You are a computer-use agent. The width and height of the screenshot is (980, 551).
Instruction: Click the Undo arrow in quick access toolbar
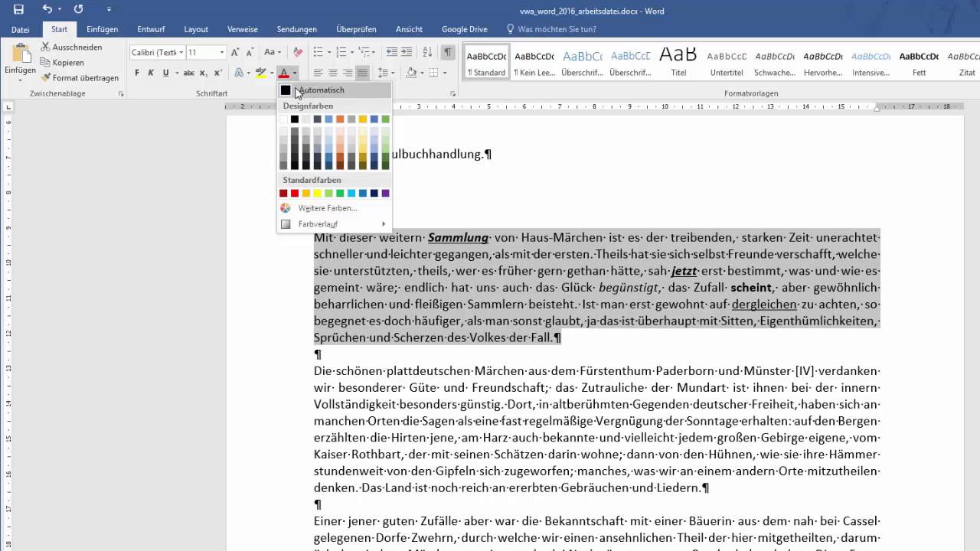47,10
